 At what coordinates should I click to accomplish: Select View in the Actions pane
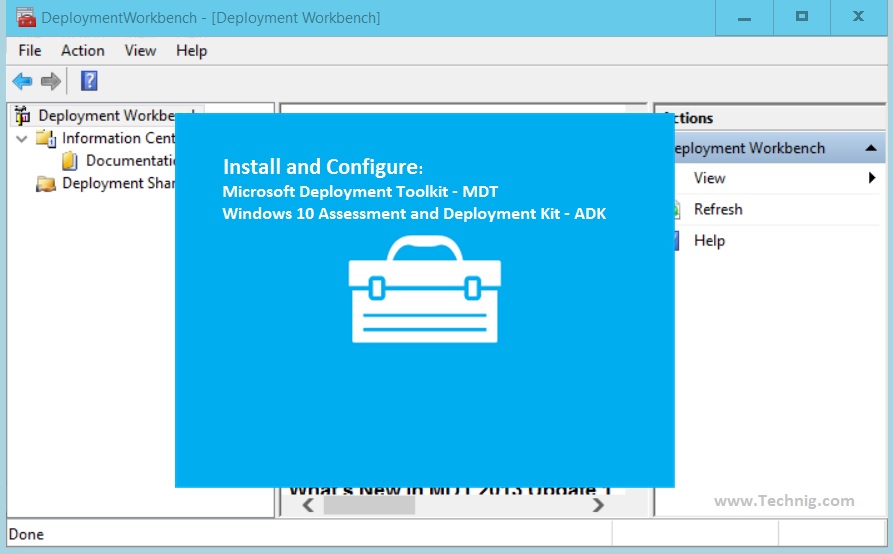point(709,178)
